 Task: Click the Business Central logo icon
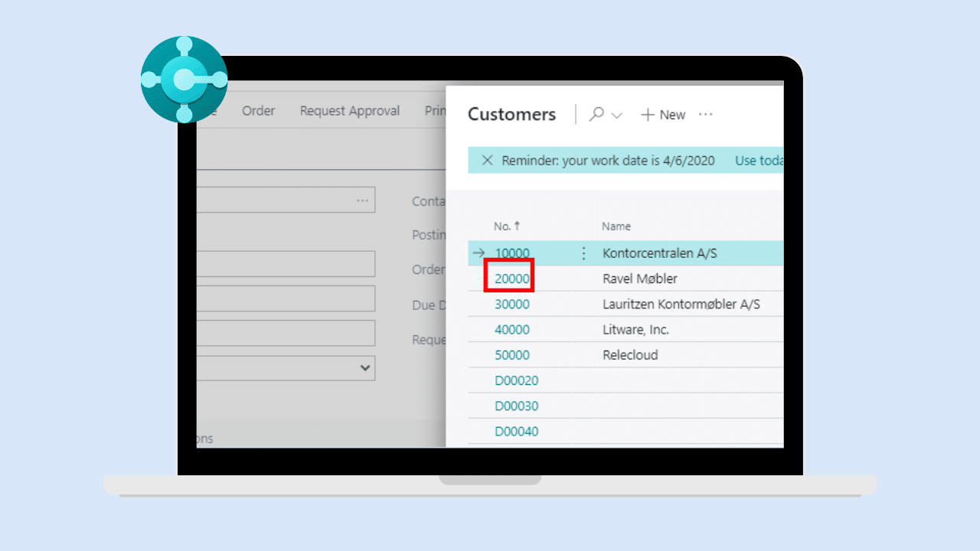pos(185,79)
